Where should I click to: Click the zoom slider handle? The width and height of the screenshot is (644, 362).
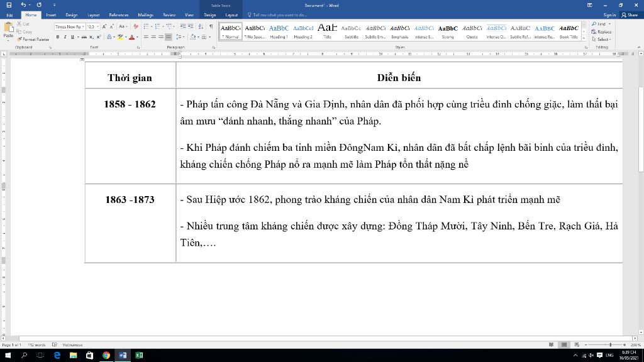[610, 345]
